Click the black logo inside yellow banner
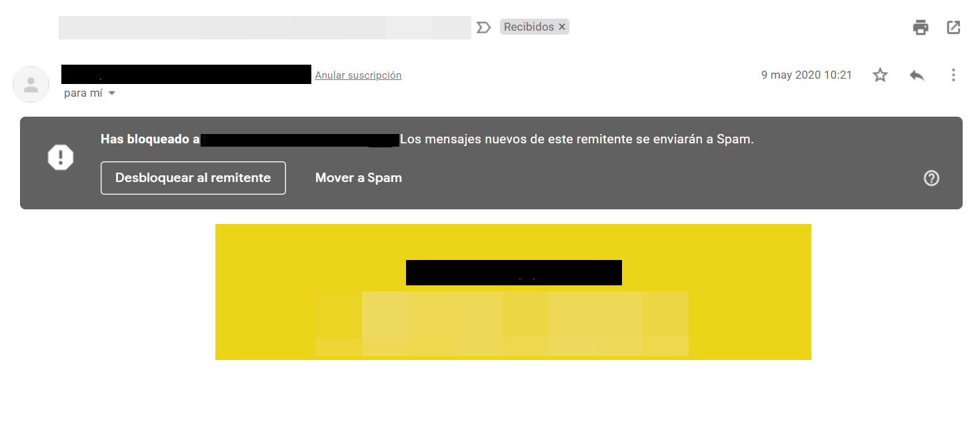Screen dimensions: 980x432 click(x=514, y=273)
